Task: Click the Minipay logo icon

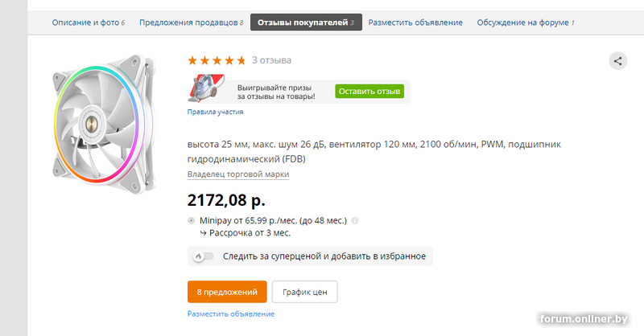Action: [191, 221]
